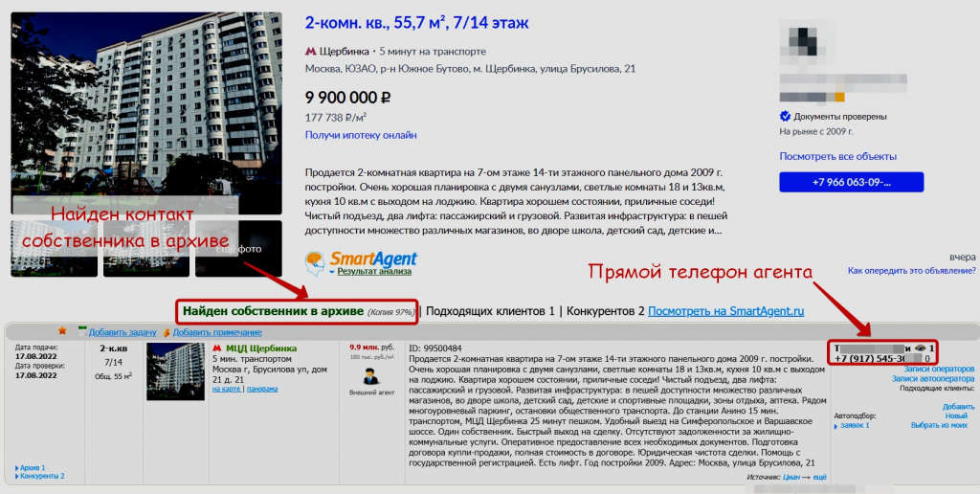The height and width of the screenshot is (494, 980).
Task: Open Посмотреть на SmartAgent.ru link
Action: (x=725, y=311)
